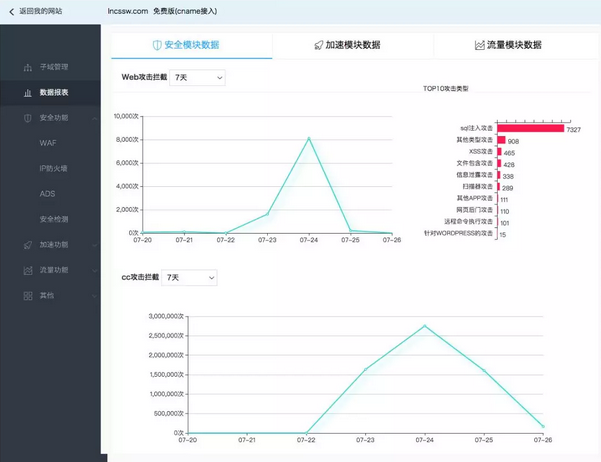Click the 07-25 data point on cc chart
Image resolution: width=601 pixels, height=462 pixels.
tap(484, 371)
